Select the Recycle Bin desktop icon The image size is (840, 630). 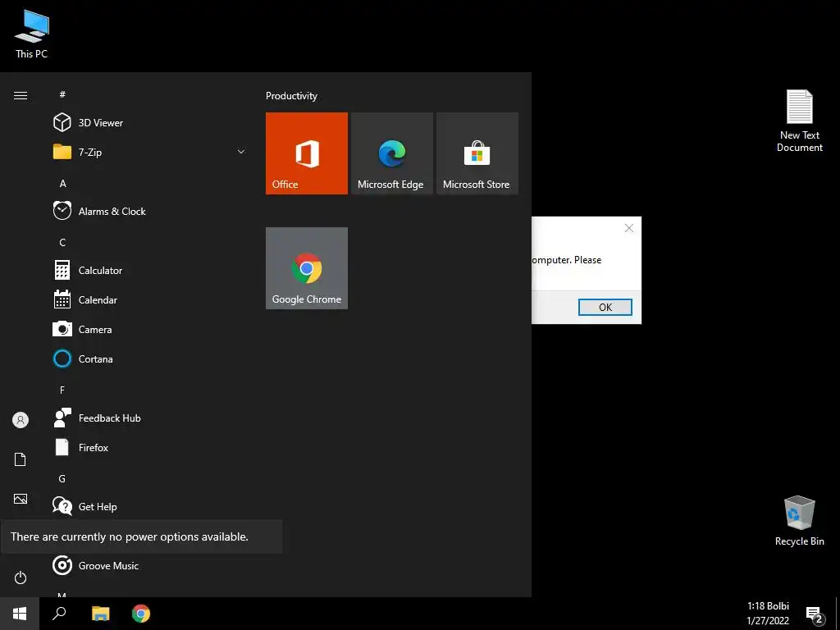[799, 521]
